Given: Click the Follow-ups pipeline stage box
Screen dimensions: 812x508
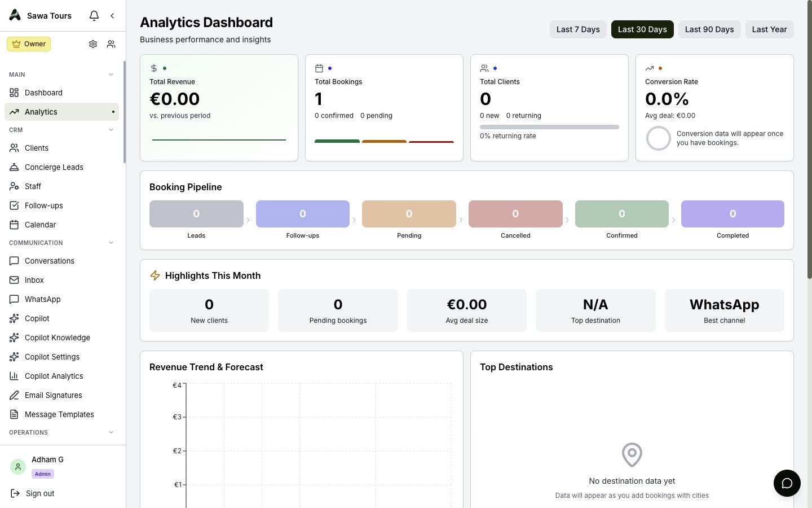Looking at the screenshot, I should [303, 214].
